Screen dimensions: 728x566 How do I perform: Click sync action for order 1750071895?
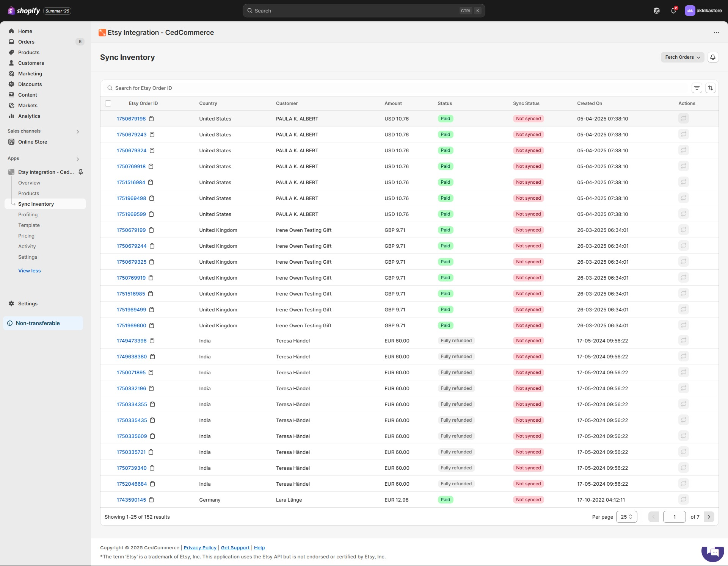(x=683, y=372)
